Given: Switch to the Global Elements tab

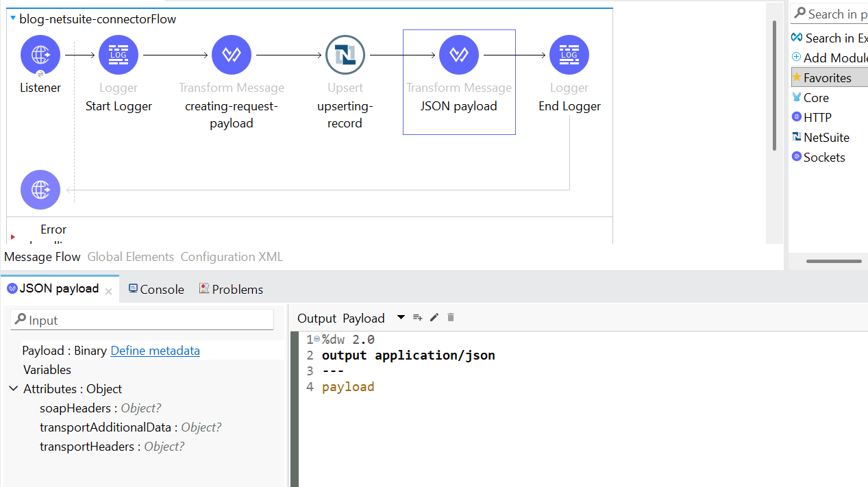Looking at the screenshot, I should pyautogui.click(x=130, y=257).
